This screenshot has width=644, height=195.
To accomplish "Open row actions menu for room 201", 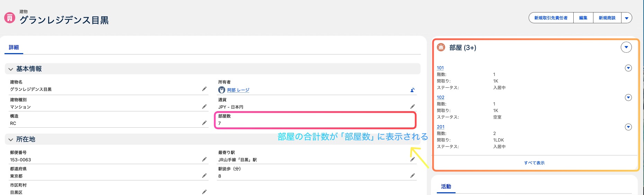I will point(628,127).
